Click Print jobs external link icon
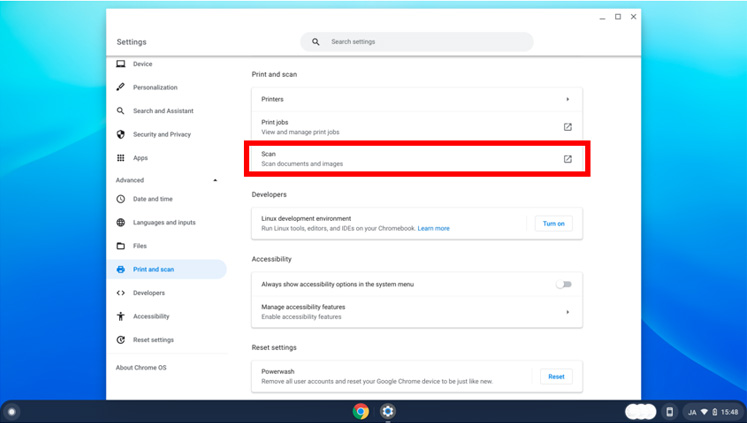This screenshot has height=423, width=747. 567,127
